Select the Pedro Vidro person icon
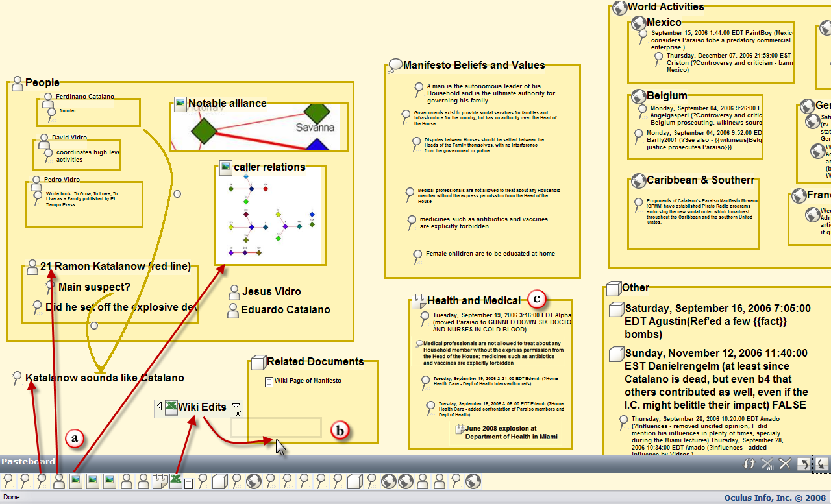Viewport: 831px width, 504px height. click(x=36, y=182)
